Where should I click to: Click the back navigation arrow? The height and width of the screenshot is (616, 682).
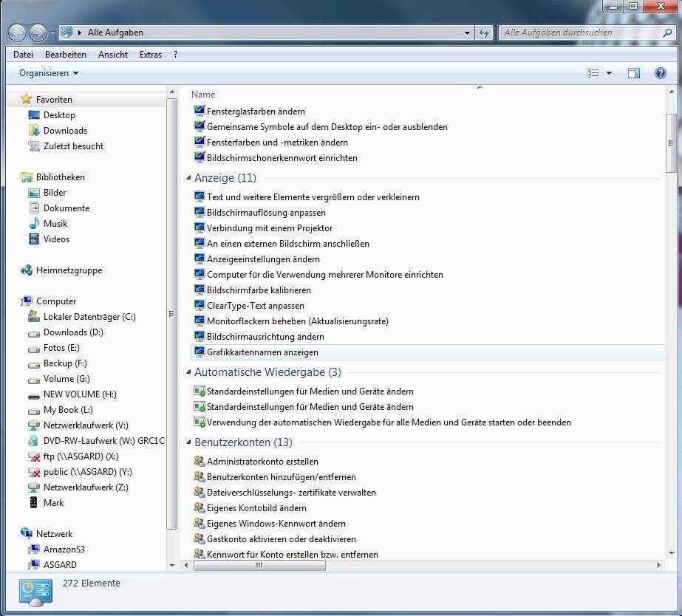tap(17, 32)
